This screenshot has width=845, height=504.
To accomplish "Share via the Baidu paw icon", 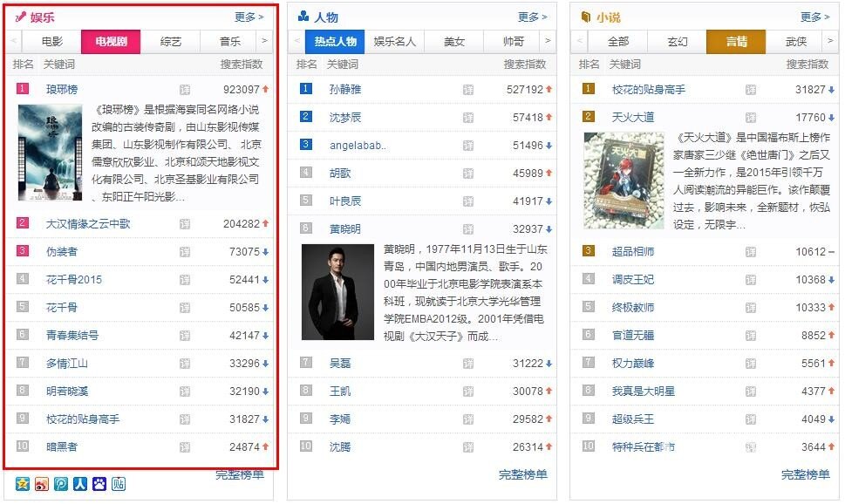I will (99, 484).
